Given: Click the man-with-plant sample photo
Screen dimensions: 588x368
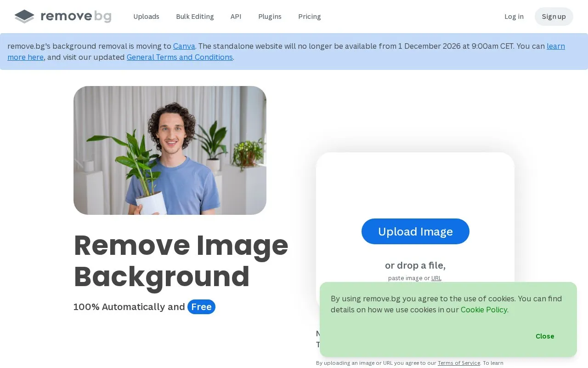Looking at the screenshot, I should pyautogui.click(x=170, y=150).
